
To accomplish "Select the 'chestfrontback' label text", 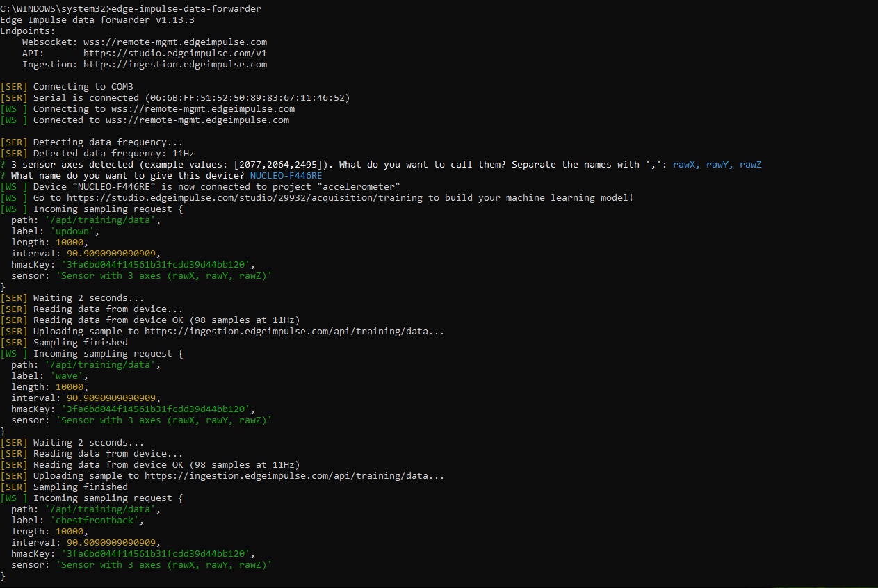I will (95, 520).
